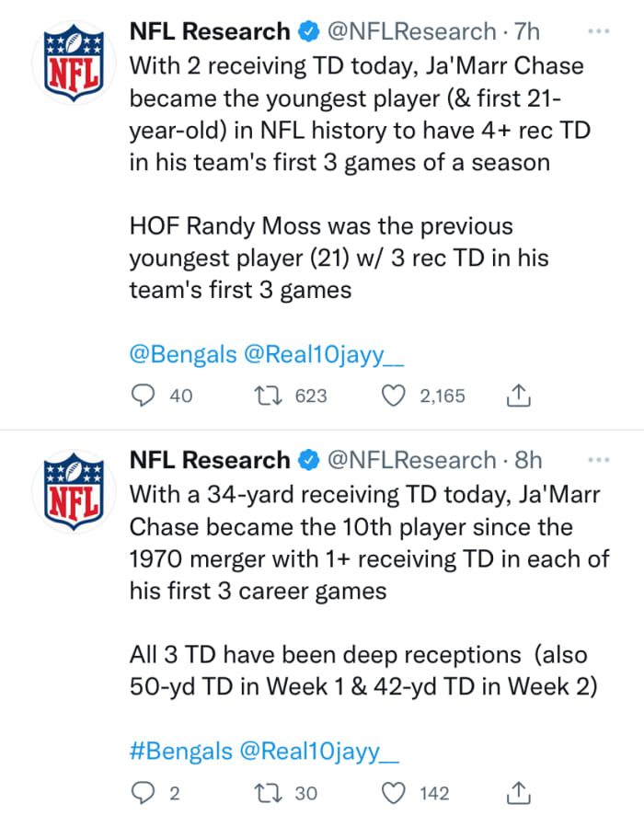The height and width of the screenshot is (827, 644).
Task: Share the youngest player tweet
Action: 519,396
